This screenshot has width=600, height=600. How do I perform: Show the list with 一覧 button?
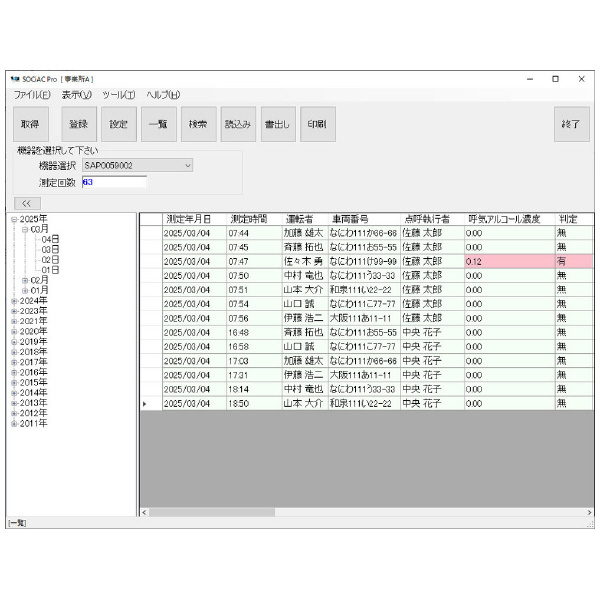pyautogui.click(x=157, y=124)
